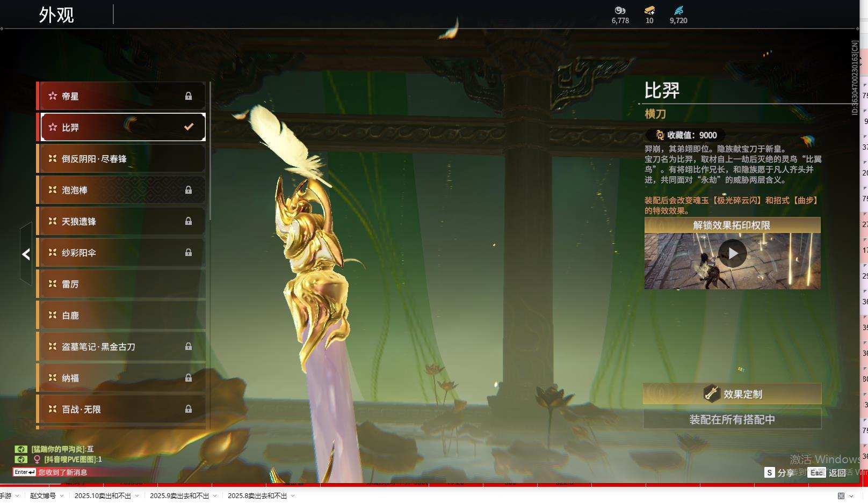Open dropdown arrow next to 2025.9卖出去和不出 sheet
868x504 pixels.
click(215, 496)
